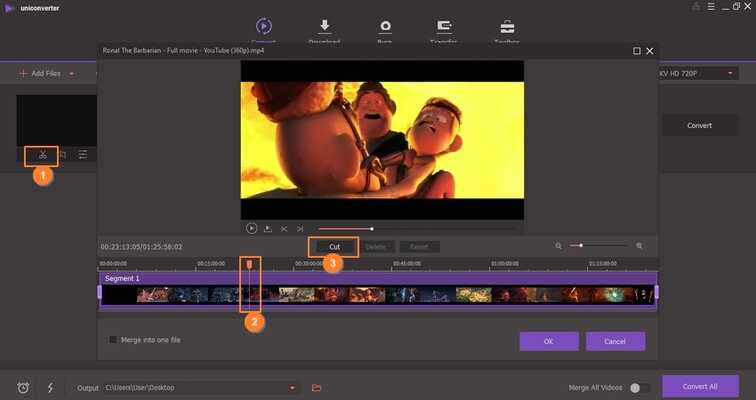
Task: Jump to next segment icon
Action: (300, 229)
